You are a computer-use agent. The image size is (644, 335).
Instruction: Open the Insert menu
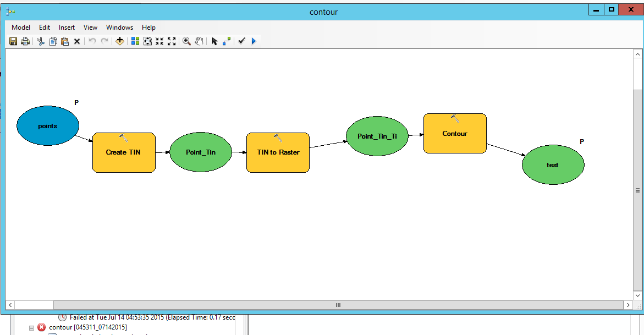[x=67, y=28]
